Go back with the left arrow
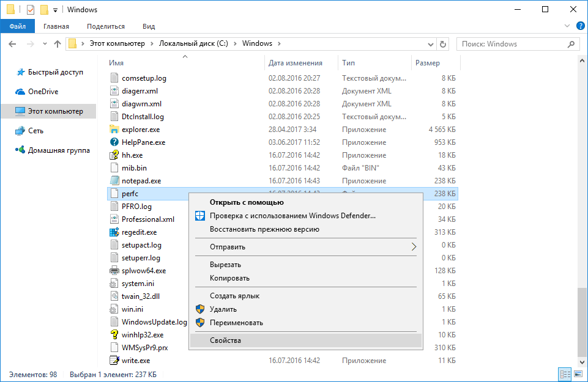 12,44
